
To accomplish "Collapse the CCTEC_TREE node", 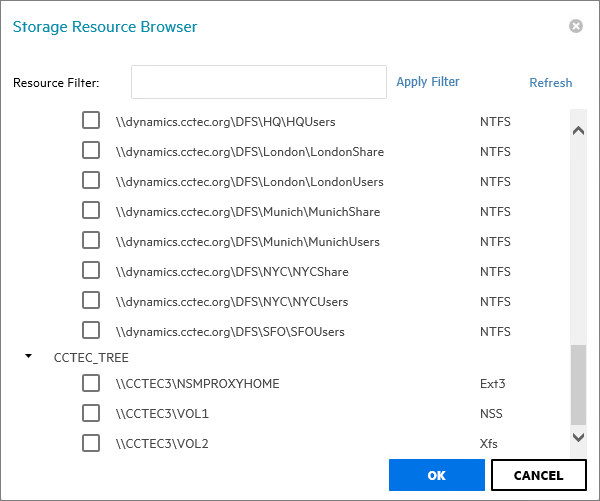I will coord(29,356).
